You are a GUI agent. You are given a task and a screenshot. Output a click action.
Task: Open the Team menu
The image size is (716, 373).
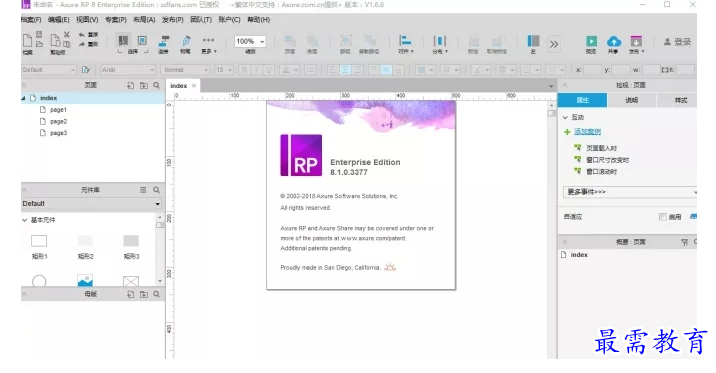201,20
